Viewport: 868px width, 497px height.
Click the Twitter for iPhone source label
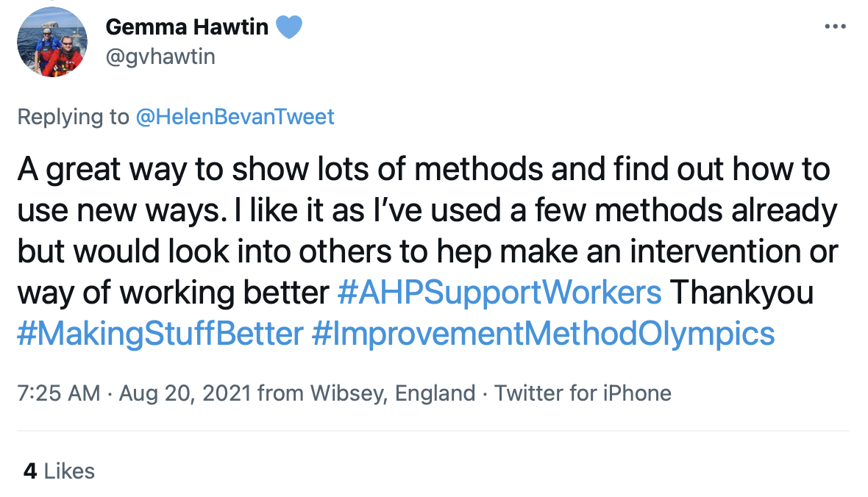click(583, 393)
